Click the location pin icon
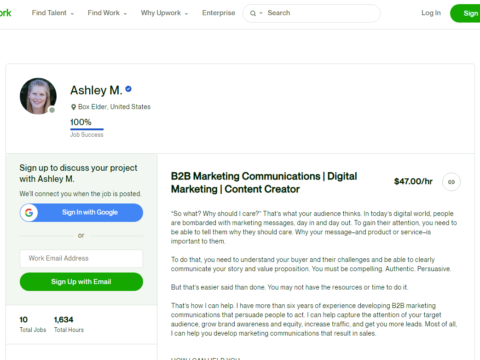Screen dimensions: 480x360 click(x=73, y=107)
